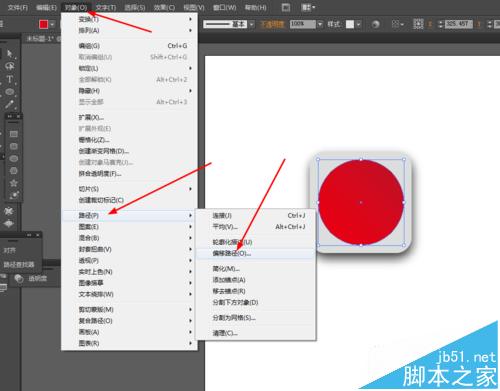Select 实时上色(N) menu item
The image size is (500, 391).
pyautogui.click(x=129, y=272)
